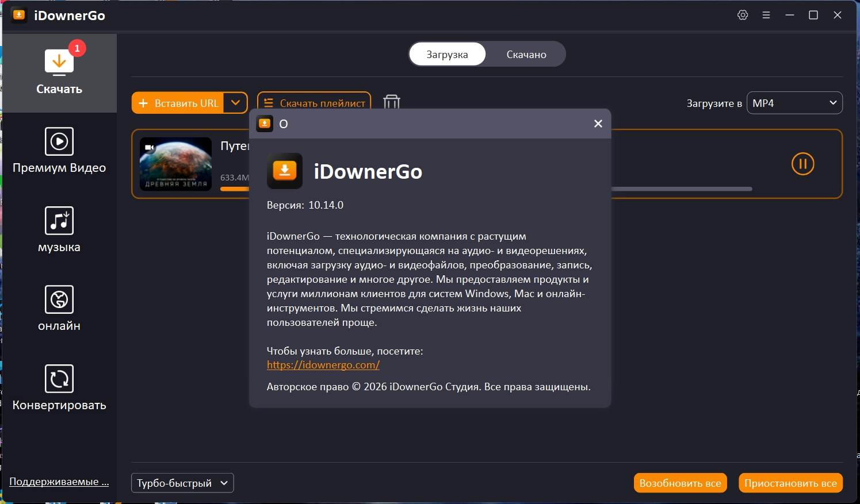Pause the current download with pause icon
The width and height of the screenshot is (860, 504).
coord(803,164)
